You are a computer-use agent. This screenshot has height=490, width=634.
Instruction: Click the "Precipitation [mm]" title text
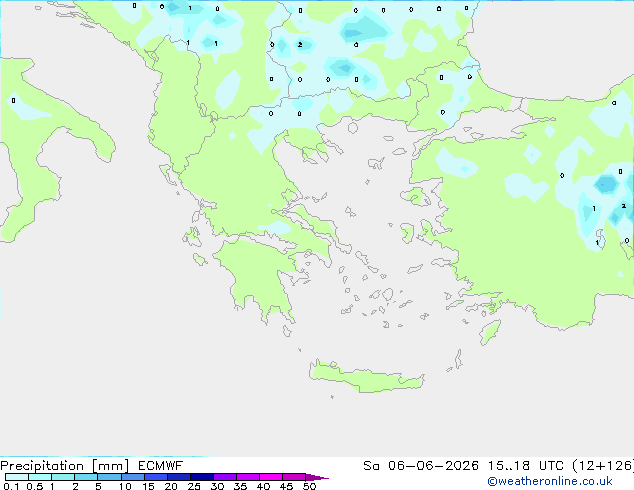point(65,466)
